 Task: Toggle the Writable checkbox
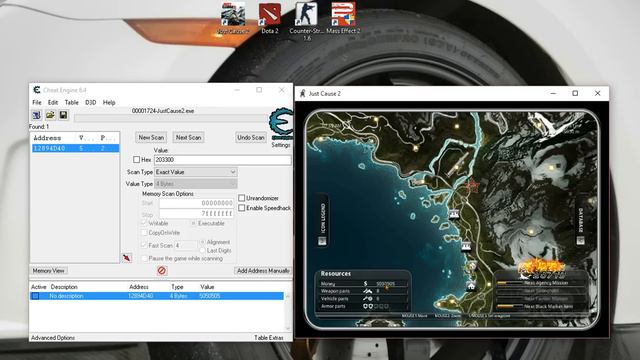coord(144,223)
